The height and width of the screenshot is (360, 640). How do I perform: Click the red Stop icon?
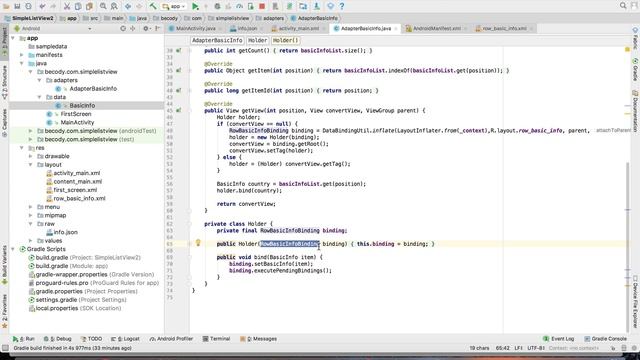pyautogui.click(x=262, y=6)
